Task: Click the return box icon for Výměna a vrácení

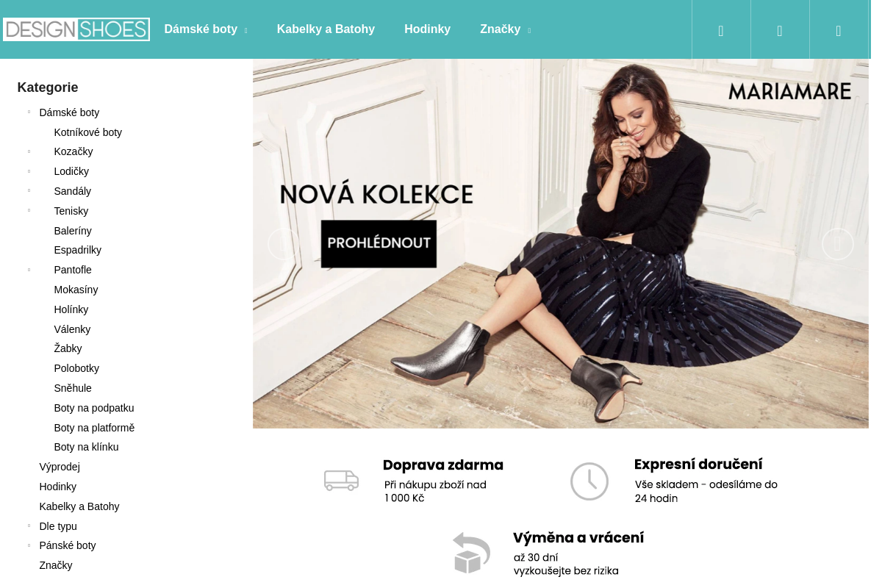Action: (471, 553)
